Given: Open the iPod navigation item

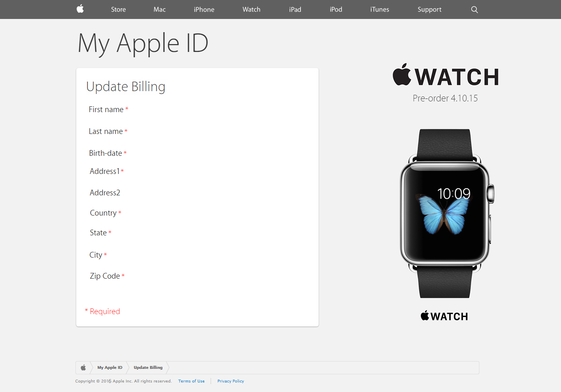Looking at the screenshot, I should [x=336, y=9].
